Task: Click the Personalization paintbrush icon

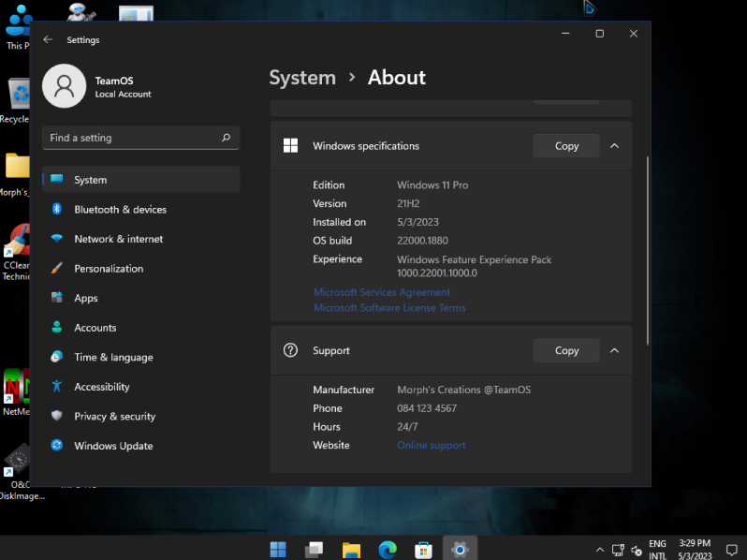Action: pos(57,268)
